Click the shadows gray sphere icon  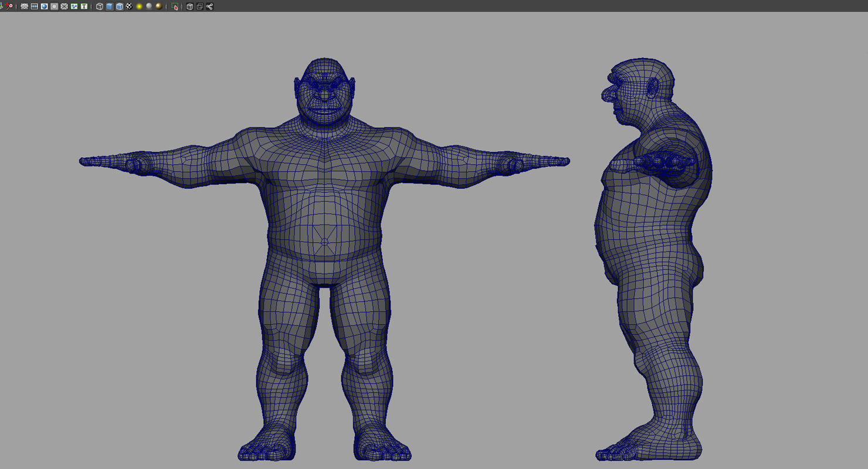coord(149,6)
